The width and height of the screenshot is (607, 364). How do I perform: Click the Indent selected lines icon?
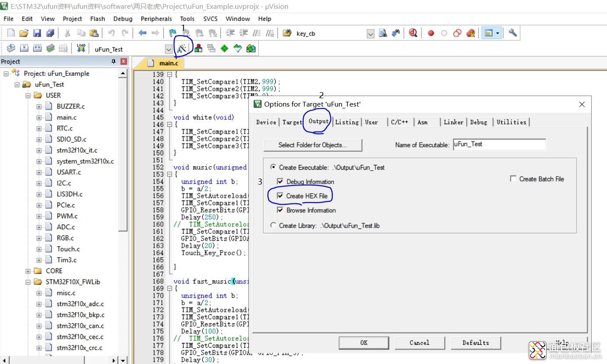click(x=230, y=33)
